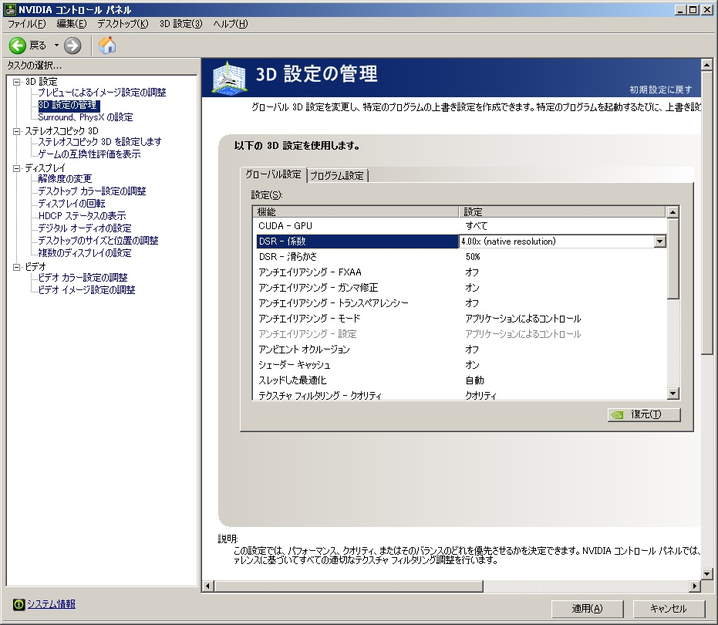Screen dimensions: 718x625
Task: Select スレッドした最適化 row
Action: [x=460, y=380]
